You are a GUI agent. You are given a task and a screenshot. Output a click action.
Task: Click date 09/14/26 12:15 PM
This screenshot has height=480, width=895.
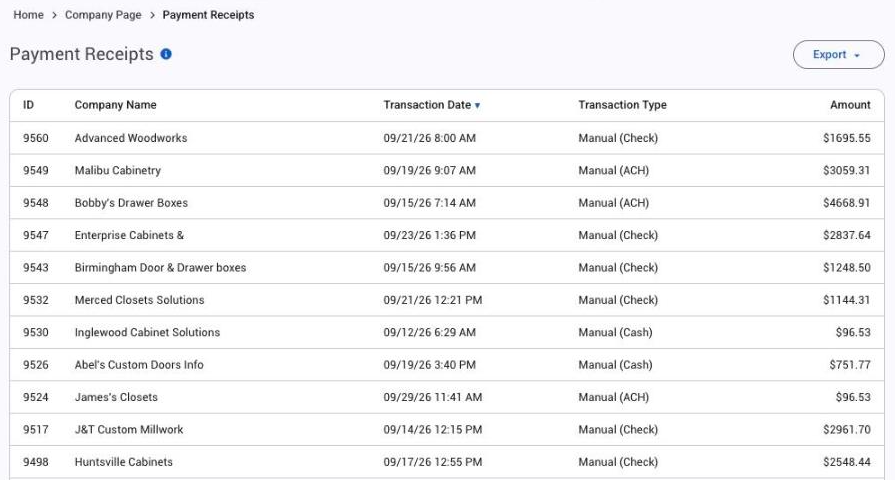coord(433,430)
